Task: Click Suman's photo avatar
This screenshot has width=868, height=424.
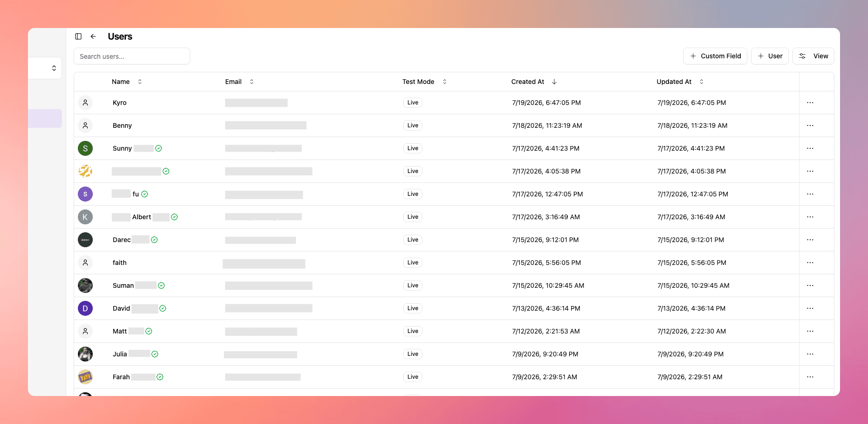Action: point(85,285)
